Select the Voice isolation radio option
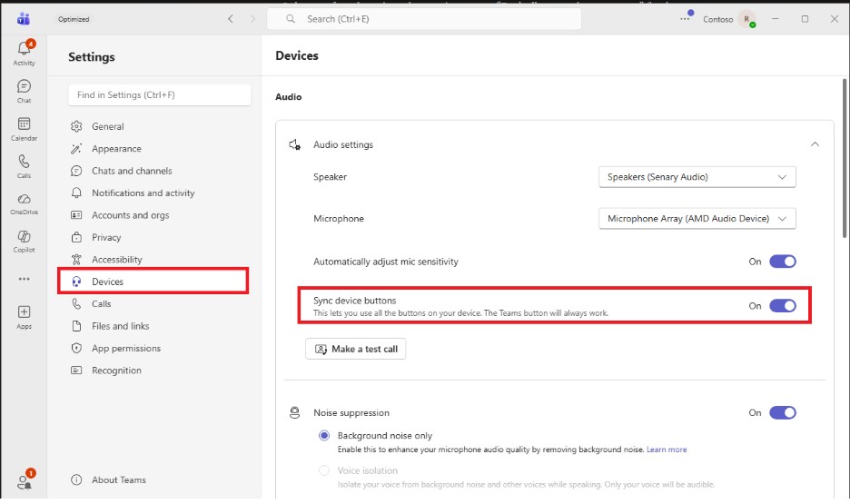This screenshot has height=504, width=850. pyautogui.click(x=324, y=470)
